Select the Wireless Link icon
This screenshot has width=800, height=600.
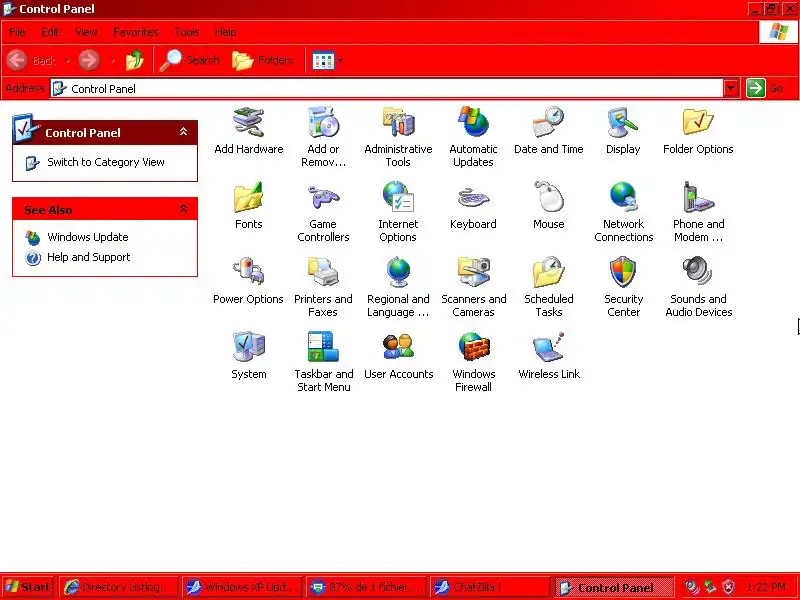coord(549,356)
